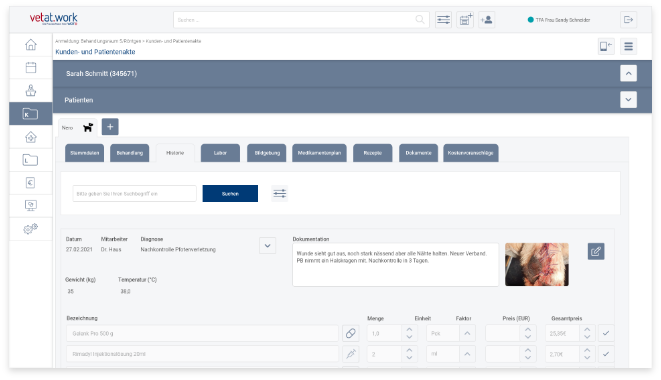Open the L folder sidebar icon
This screenshot has width=661, height=380.
pos(30,160)
